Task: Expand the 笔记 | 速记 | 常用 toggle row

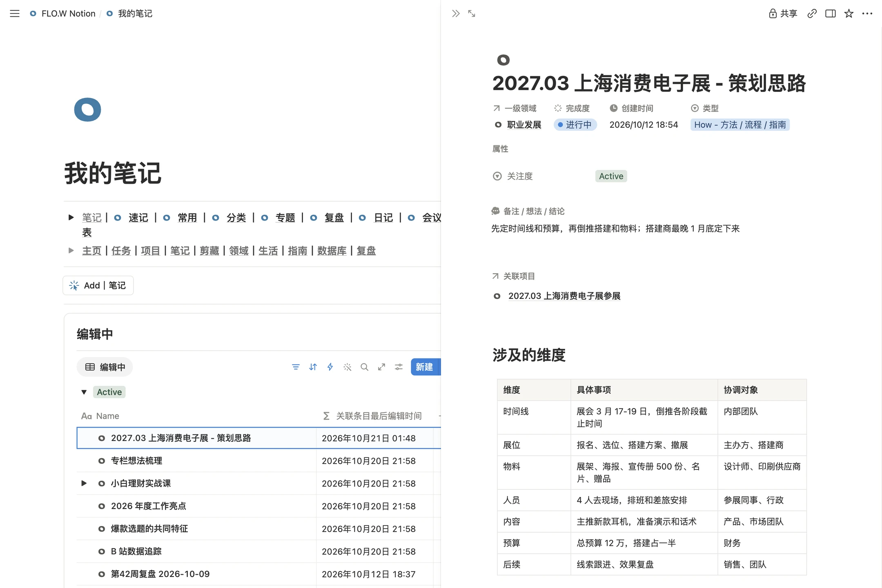Action: pyautogui.click(x=71, y=218)
